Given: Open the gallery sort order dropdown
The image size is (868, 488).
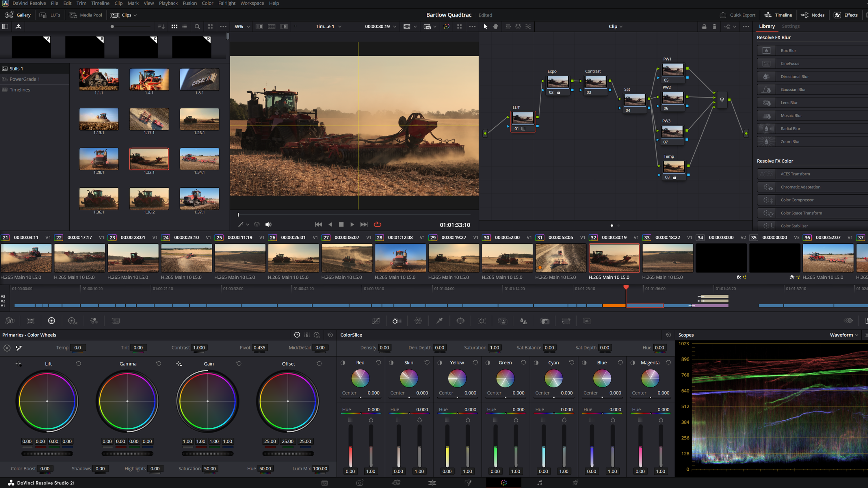Looking at the screenshot, I should [161, 26].
